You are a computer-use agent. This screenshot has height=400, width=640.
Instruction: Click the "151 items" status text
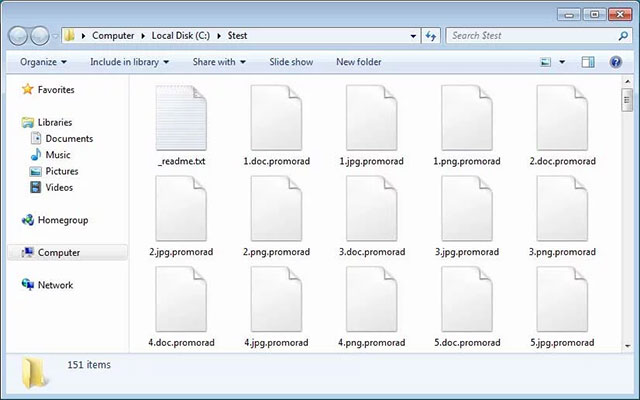click(89, 365)
